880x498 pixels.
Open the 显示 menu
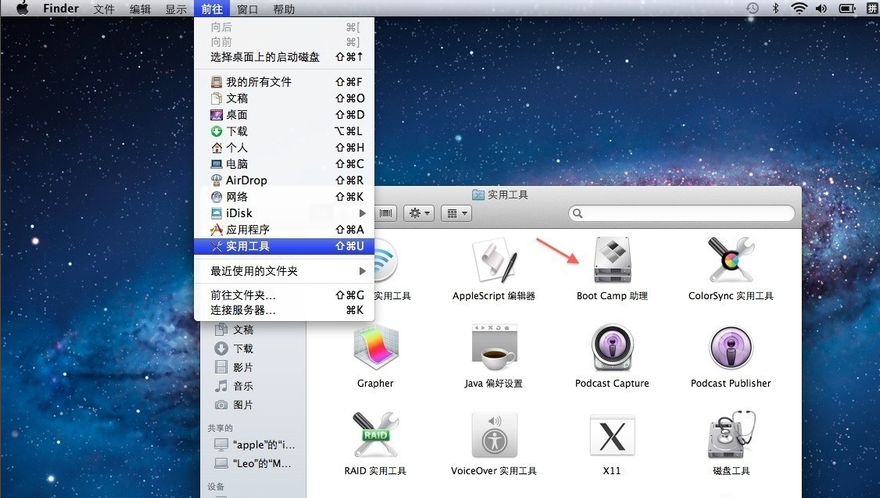(x=176, y=9)
